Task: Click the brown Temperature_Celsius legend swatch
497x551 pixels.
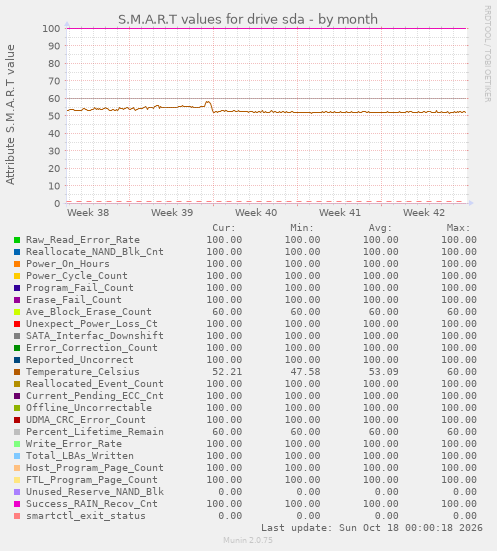Action: [x=17, y=372]
